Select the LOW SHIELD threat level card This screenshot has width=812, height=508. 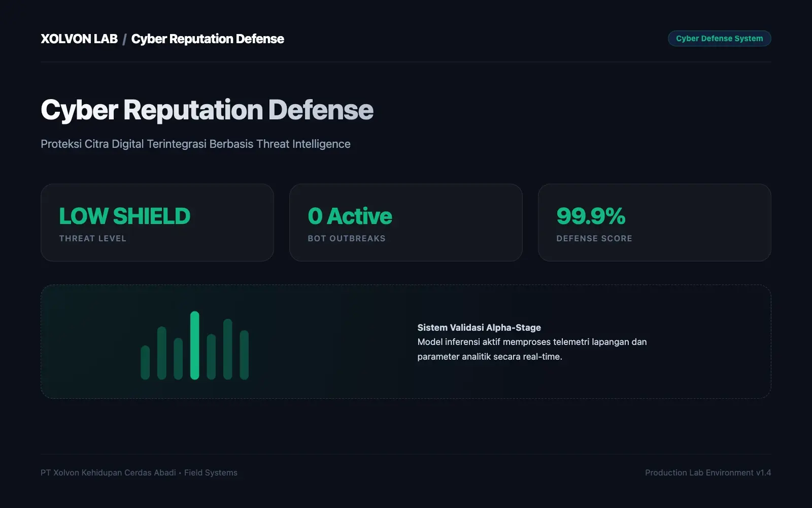click(x=157, y=223)
